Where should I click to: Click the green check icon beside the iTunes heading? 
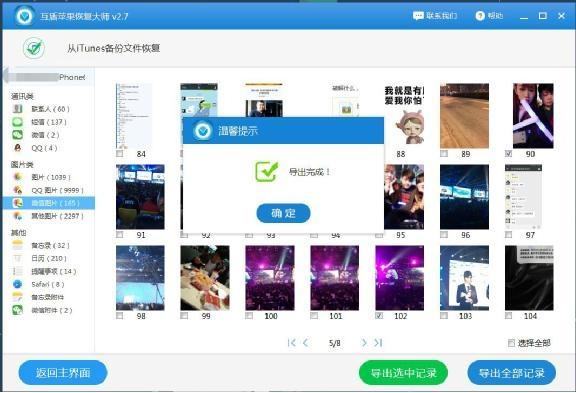click(34, 48)
